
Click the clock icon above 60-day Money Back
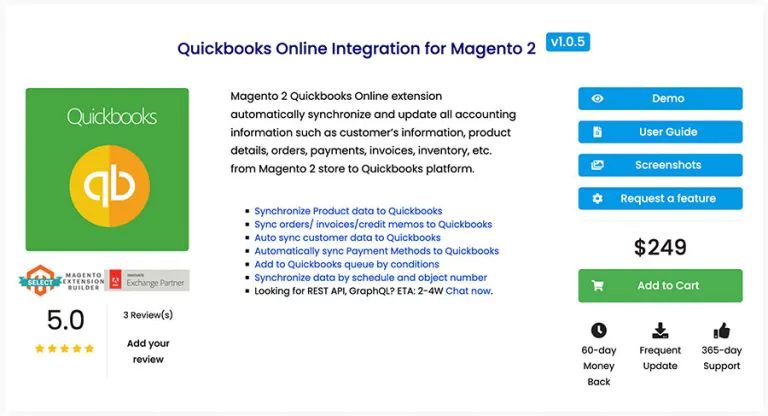point(598,330)
